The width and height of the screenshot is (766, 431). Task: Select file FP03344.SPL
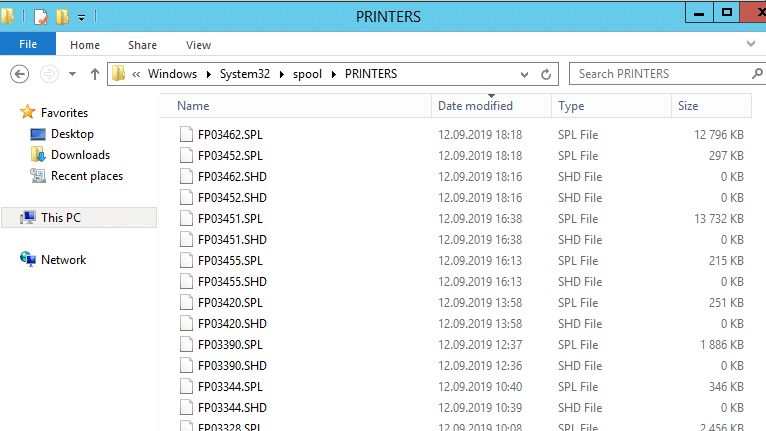(x=230, y=387)
